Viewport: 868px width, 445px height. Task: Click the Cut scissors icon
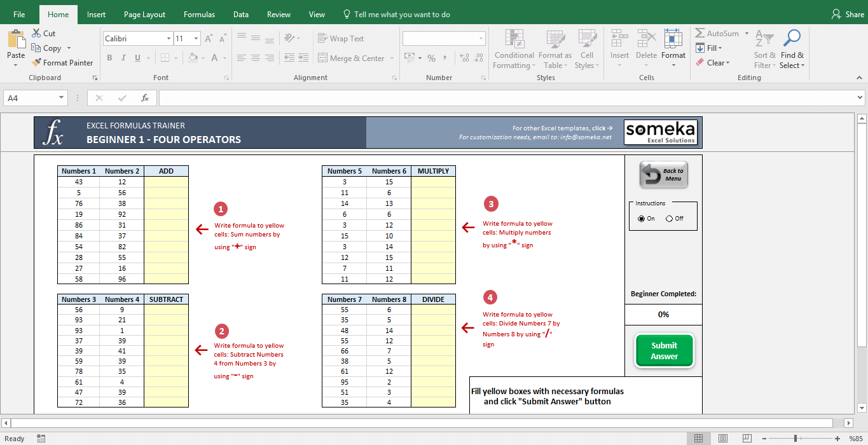click(36, 33)
